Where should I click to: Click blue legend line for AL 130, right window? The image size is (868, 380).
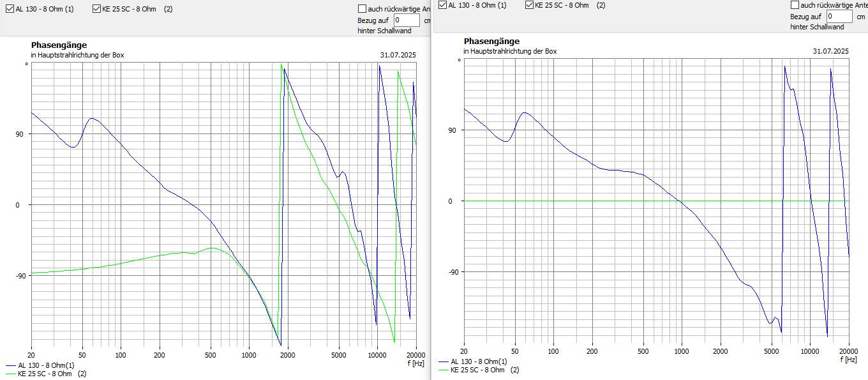[444, 361]
